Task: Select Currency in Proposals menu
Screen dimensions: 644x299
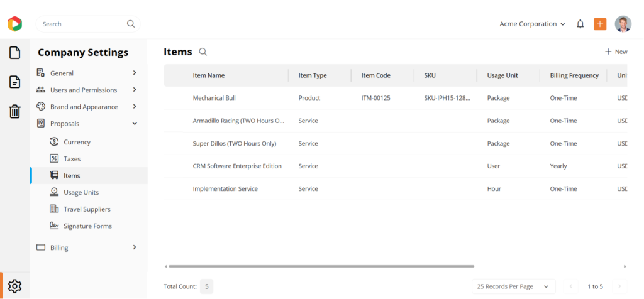Action: [x=77, y=142]
